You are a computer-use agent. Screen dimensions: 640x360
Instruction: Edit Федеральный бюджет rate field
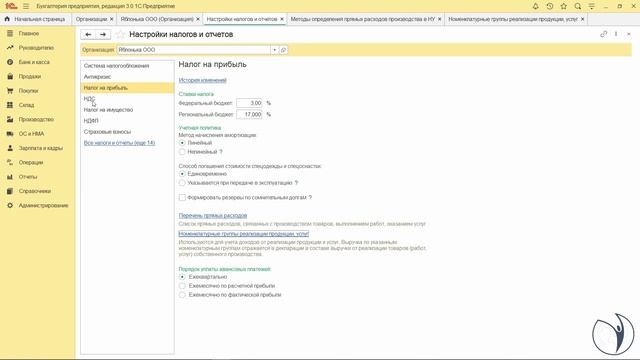pos(249,103)
